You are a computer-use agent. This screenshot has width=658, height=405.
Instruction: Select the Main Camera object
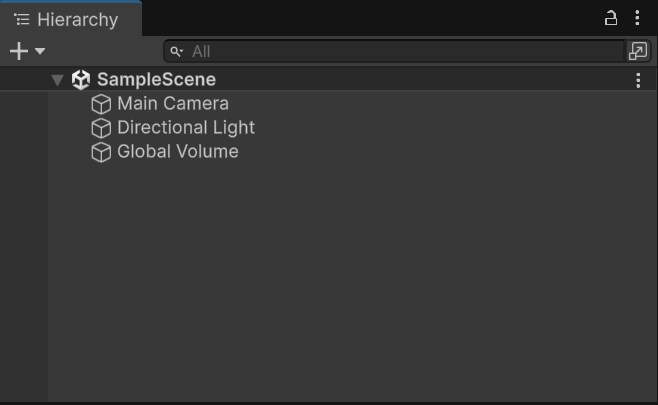click(173, 104)
